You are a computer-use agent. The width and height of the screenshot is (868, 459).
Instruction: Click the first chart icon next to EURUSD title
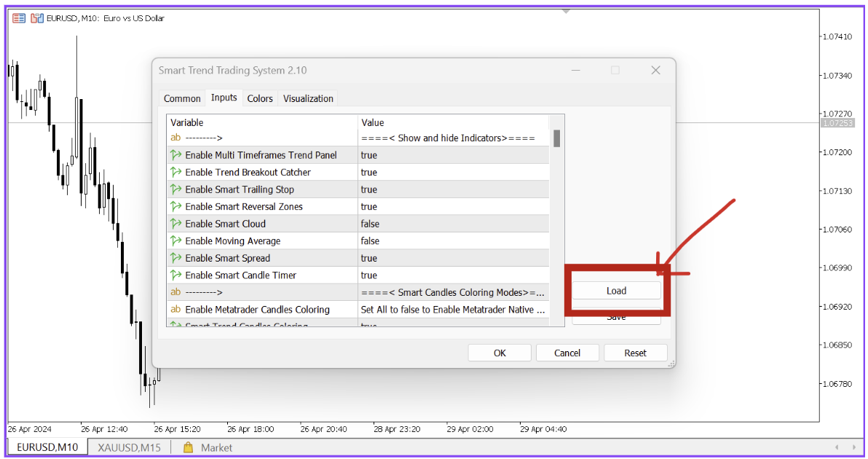(19, 18)
